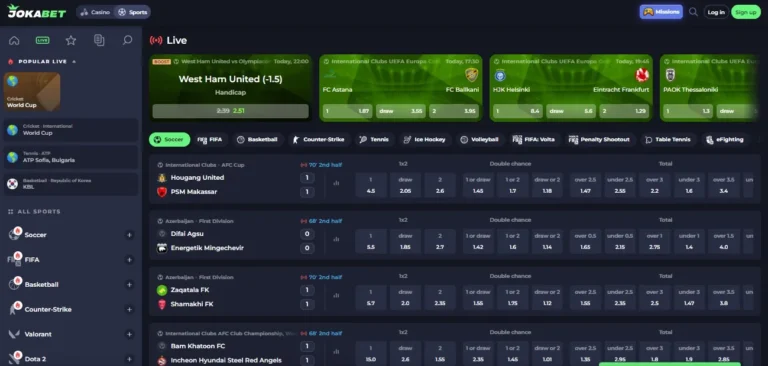The width and height of the screenshot is (768, 366).
Task: Click Azerbaijan First Division label above Difai Agsu
Action: coord(199,221)
